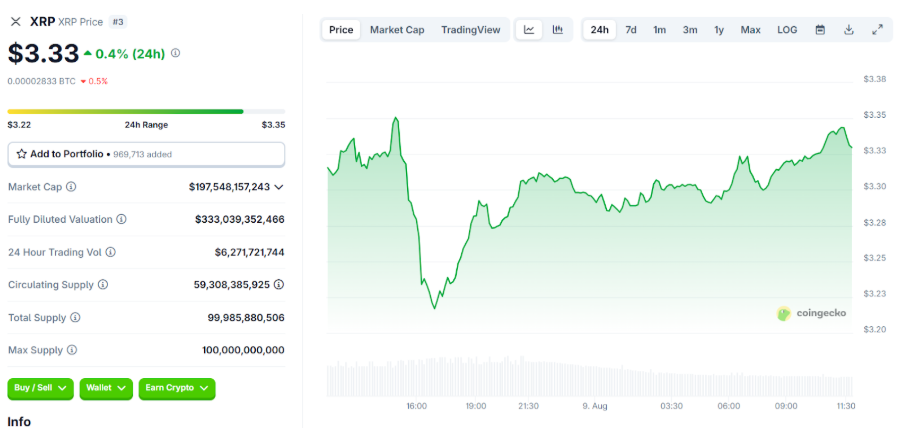Expand chart to fullscreen
This screenshot has width=916, height=436.
(877, 30)
